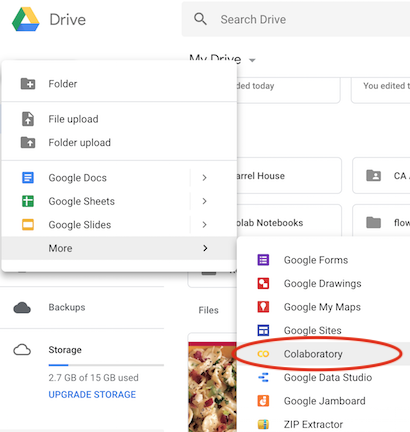Select the Google Jamboard icon
This screenshot has width=410, height=432.
click(x=263, y=401)
